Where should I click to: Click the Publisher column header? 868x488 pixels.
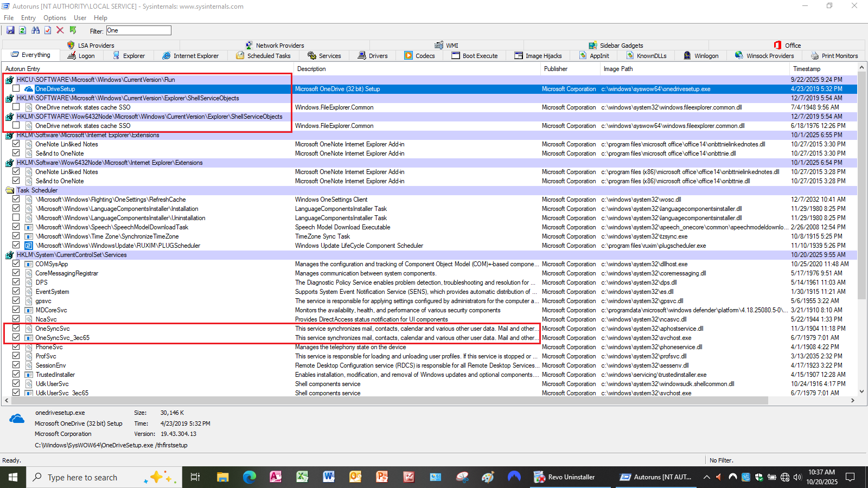(x=556, y=69)
